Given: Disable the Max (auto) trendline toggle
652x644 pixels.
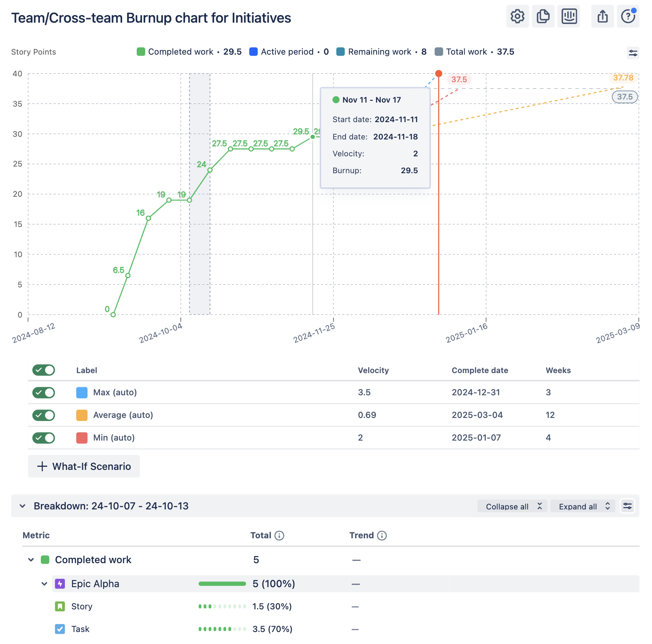Looking at the screenshot, I should click(x=43, y=392).
